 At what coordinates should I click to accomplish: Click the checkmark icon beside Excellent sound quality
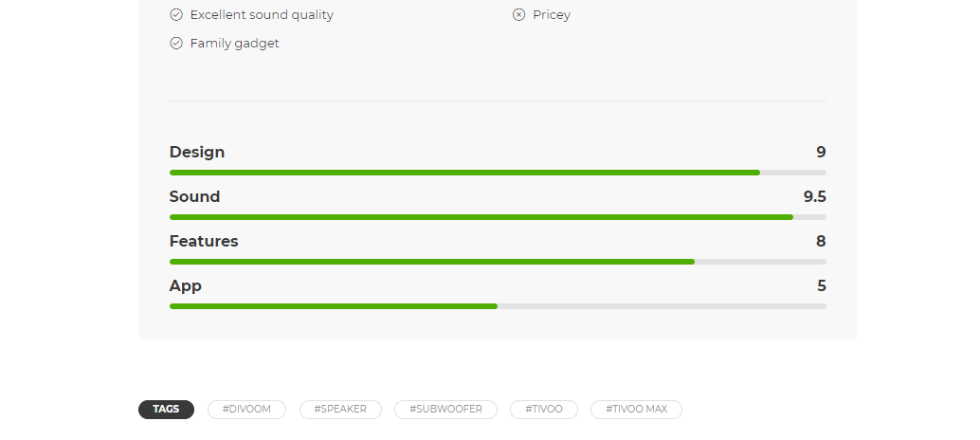[x=175, y=15]
